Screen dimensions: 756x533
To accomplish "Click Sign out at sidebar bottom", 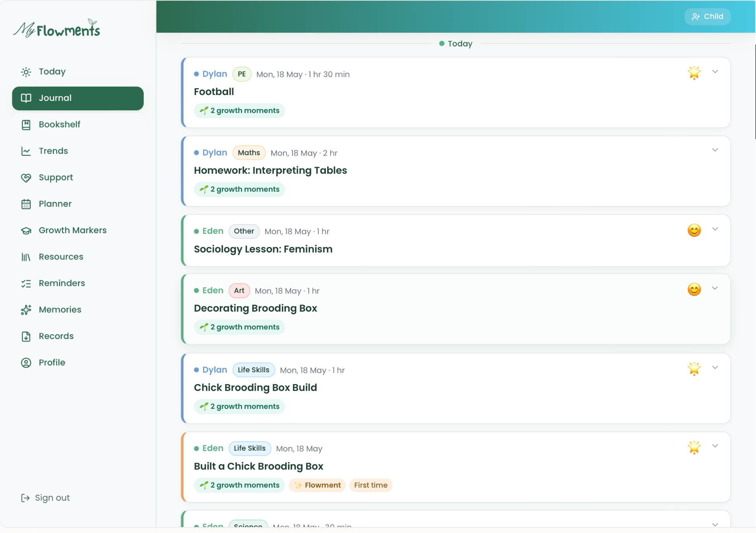I will (x=45, y=498).
